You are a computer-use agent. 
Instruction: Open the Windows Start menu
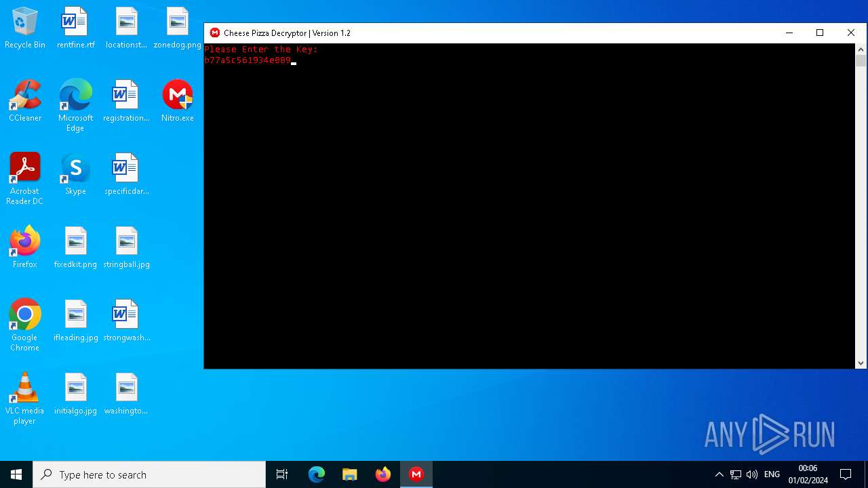(x=16, y=474)
